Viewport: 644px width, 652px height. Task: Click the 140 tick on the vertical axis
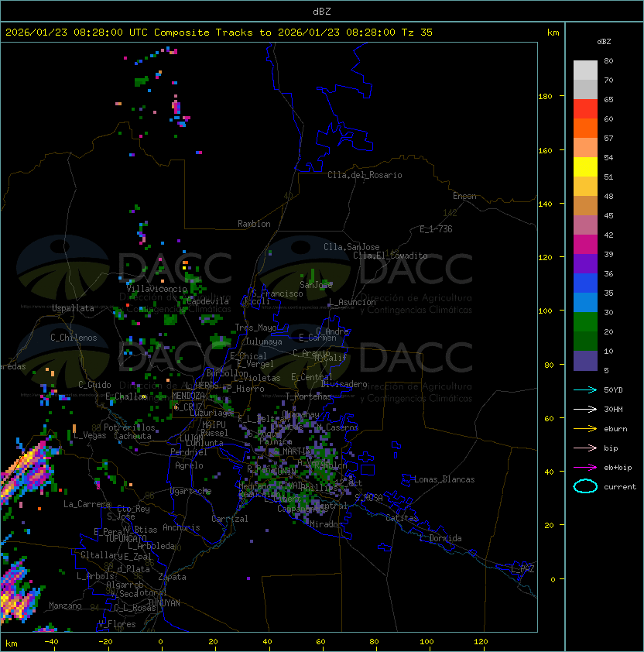pos(545,204)
